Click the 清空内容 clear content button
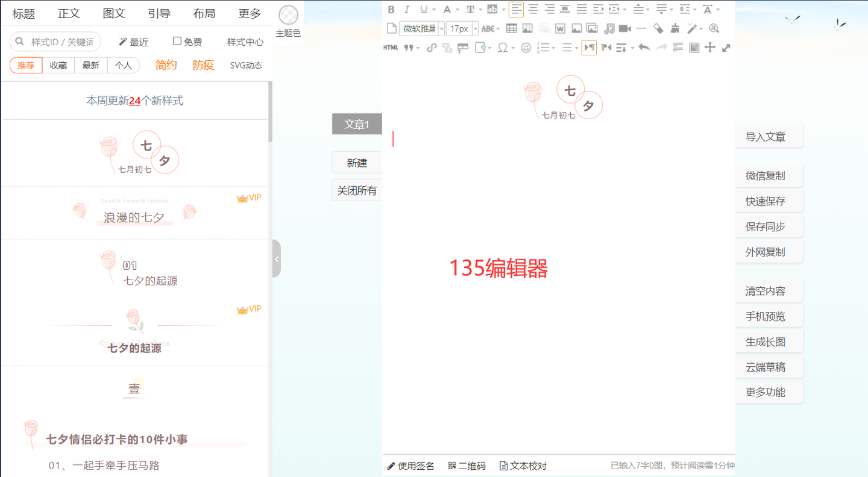 click(x=769, y=291)
